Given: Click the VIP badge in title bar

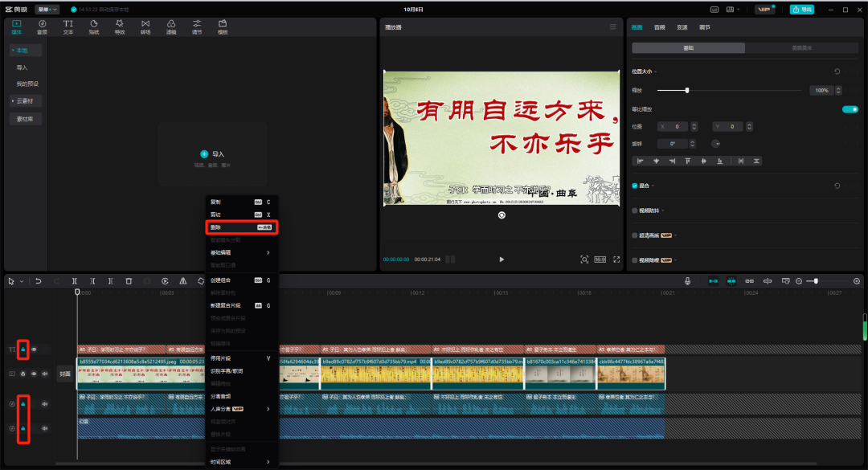Looking at the screenshot, I should pos(764,10).
